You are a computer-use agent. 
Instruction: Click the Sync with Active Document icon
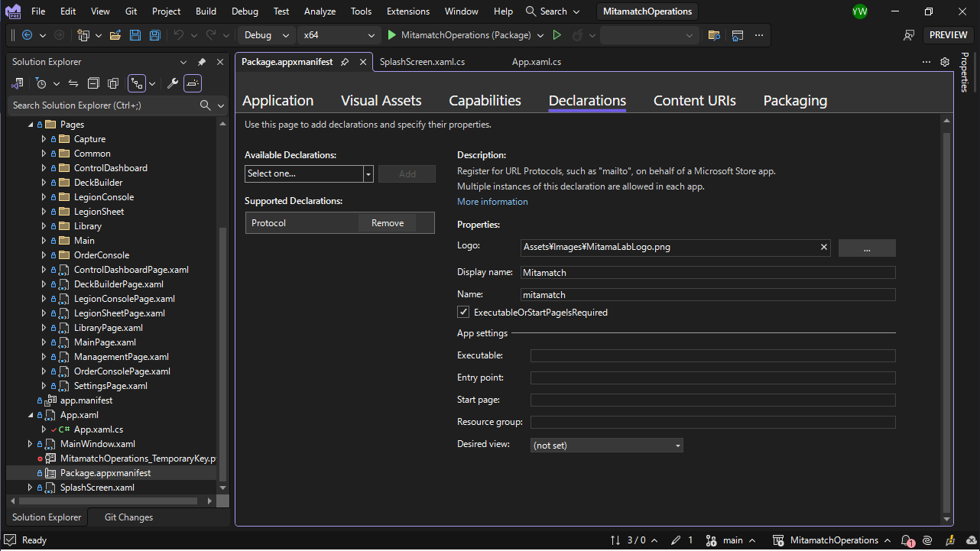(73, 83)
